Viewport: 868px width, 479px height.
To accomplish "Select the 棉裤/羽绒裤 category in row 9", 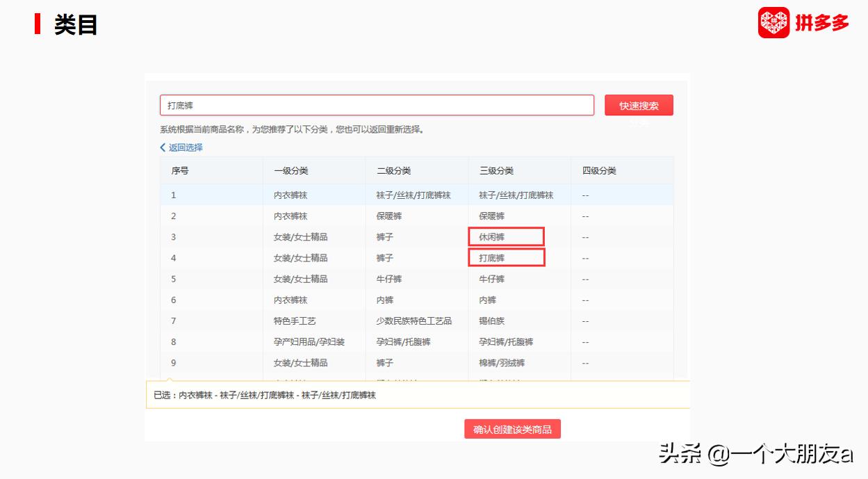I will tap(501, 362).
